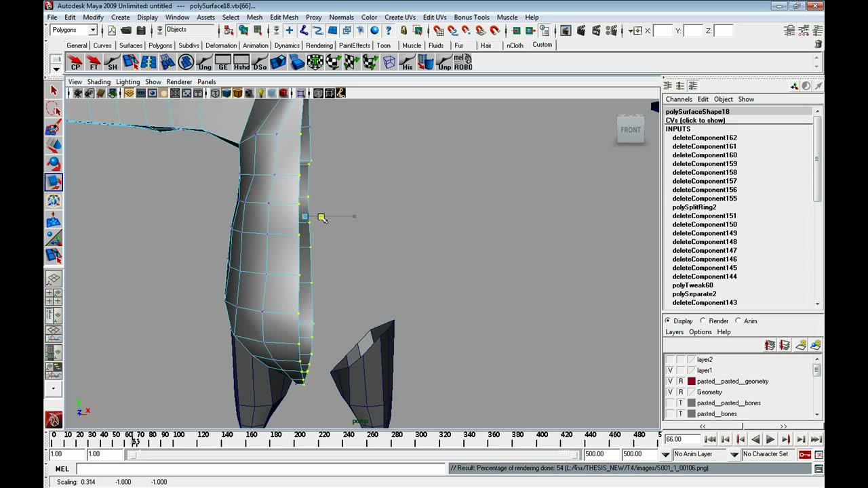Select the Display radio button
Viewport: 868px width, 488px height.
668,321
